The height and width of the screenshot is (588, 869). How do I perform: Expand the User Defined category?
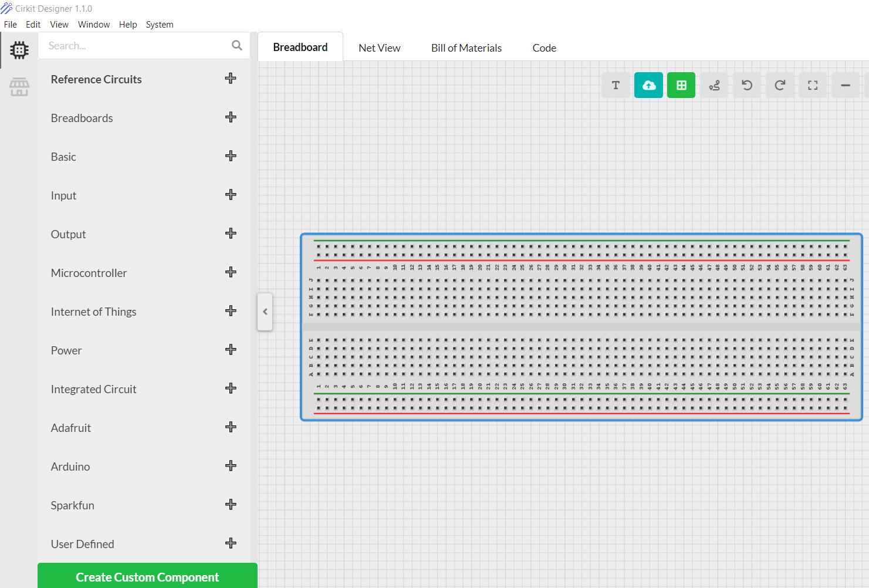click(231, 543)
